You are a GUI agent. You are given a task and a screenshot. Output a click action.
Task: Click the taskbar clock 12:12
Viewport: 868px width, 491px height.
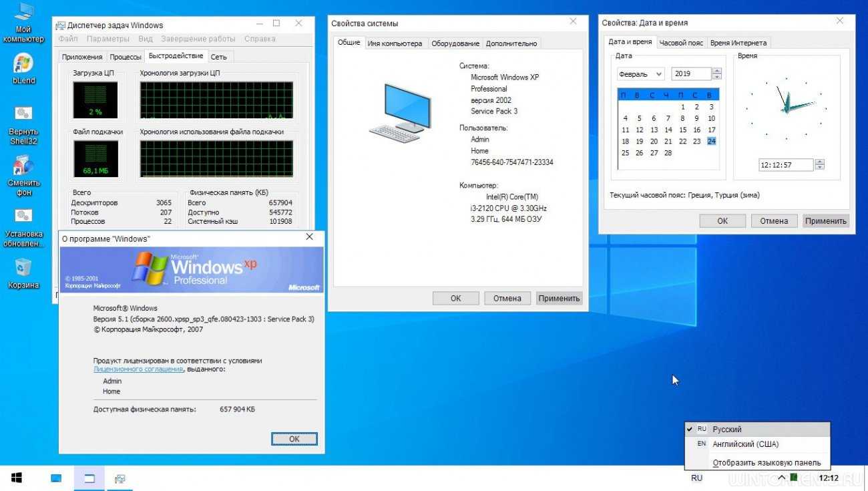point(829,478)
